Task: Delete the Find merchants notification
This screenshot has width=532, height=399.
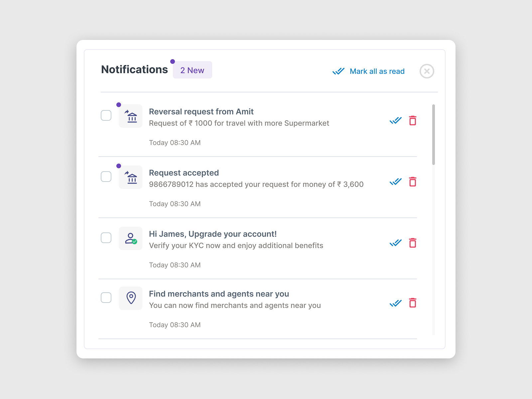Action: 413,303
